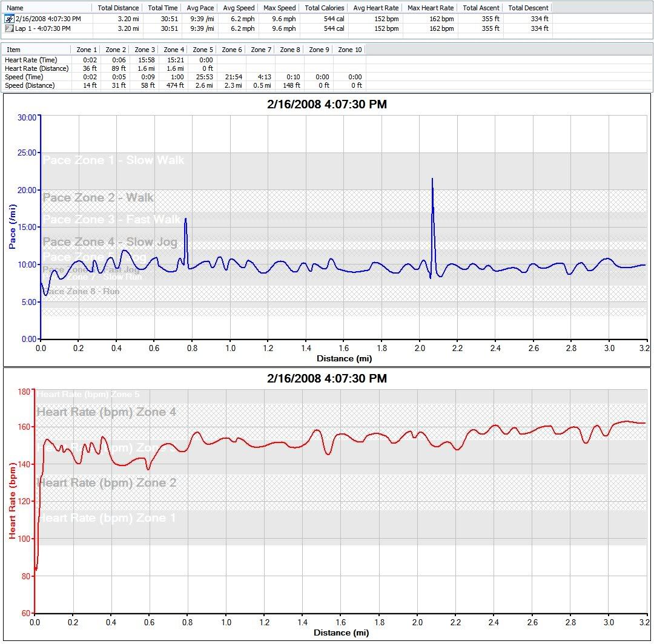Select the Heart Rate (Time) row

(x=31, y=60)
